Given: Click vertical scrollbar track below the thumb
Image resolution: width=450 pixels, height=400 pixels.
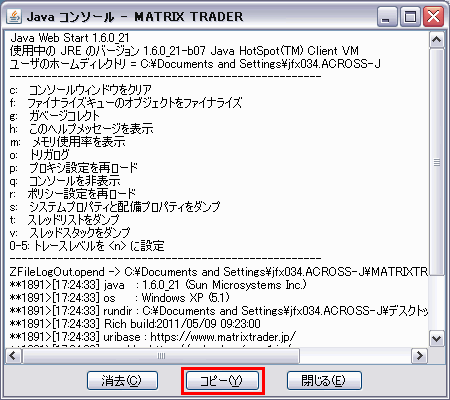Looking at the screenshot, I should pyautogui.click(x=436, y=303).
